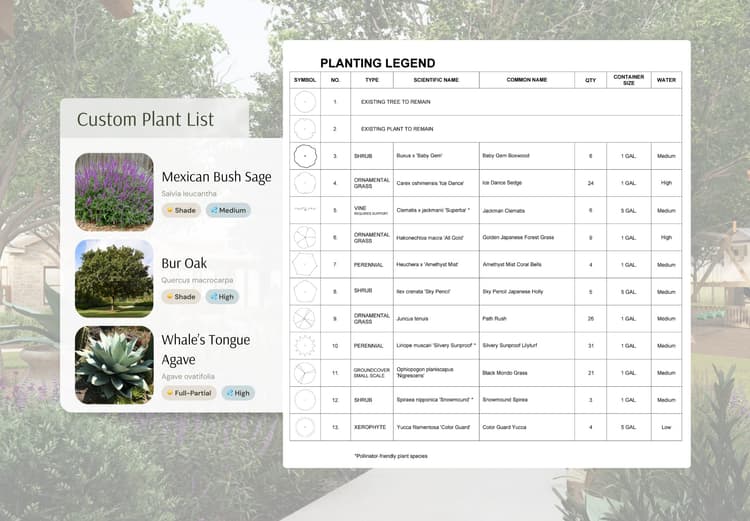The width and height of the screenshot is (750, 521).
Task: Click the Custom Plant List heading
Action: (145, 119)
